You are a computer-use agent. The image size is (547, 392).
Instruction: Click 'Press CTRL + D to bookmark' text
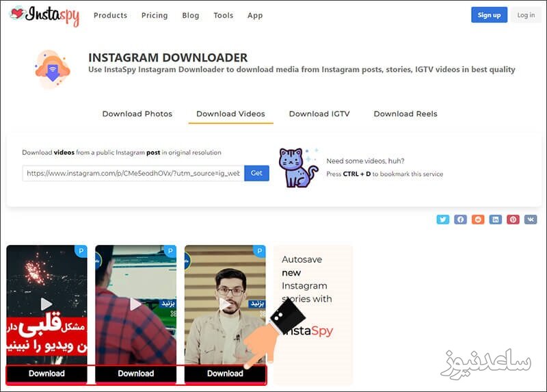pos(384,174)
